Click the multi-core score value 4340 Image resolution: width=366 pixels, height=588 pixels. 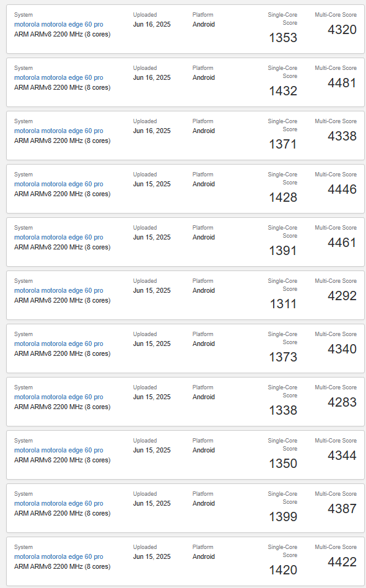(x=342, y=348)
